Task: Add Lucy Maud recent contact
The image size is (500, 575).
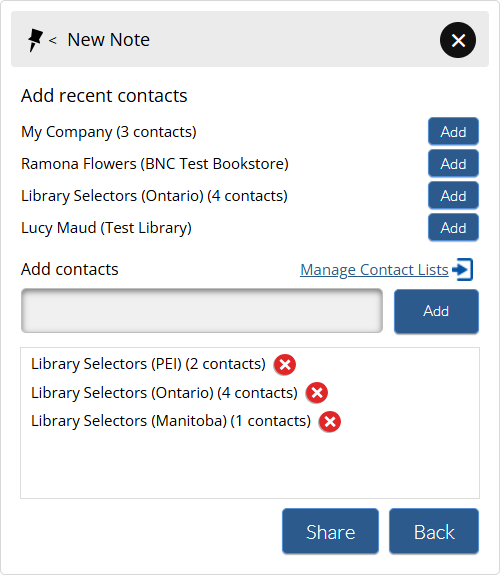Action: tap(453, 228)
